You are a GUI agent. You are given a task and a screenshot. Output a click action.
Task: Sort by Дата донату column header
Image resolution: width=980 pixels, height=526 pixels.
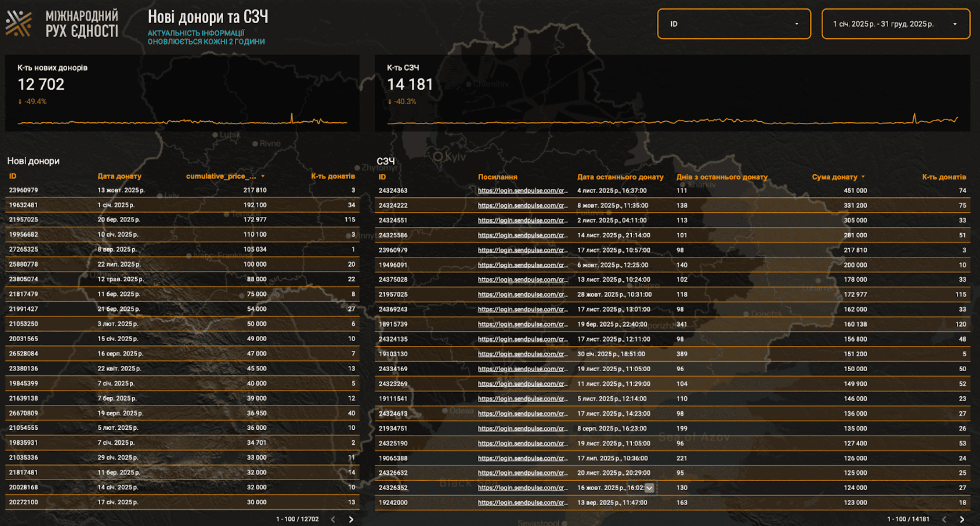(x=119, y=176)
